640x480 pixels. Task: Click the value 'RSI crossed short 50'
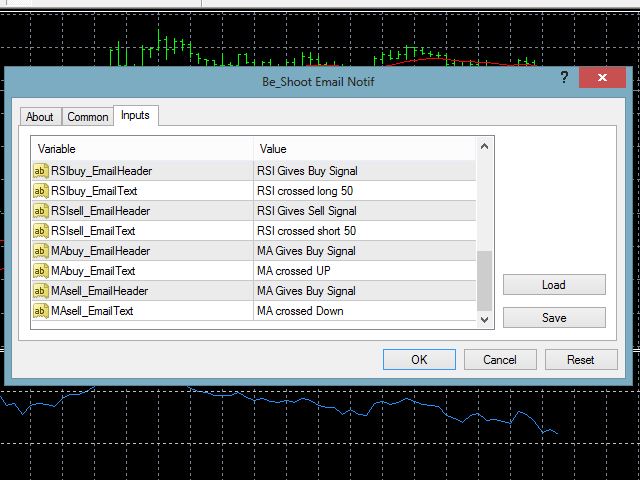(x=307, y=231)
